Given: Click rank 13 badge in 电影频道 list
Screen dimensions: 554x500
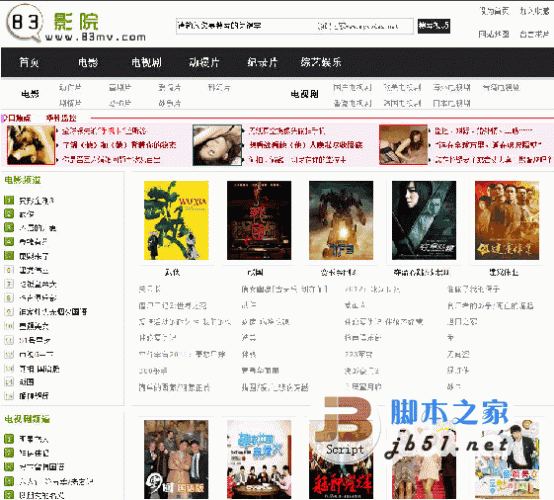Looking at the screenshot, I should (9, 369).
